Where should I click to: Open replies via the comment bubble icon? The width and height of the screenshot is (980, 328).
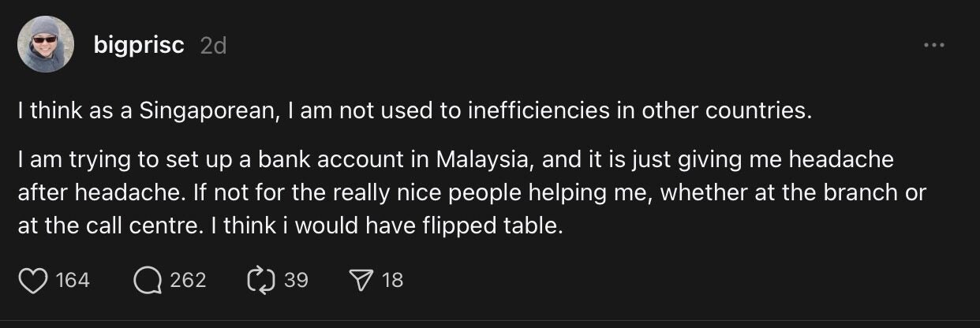pyautogui.click(x=146, y=280)
